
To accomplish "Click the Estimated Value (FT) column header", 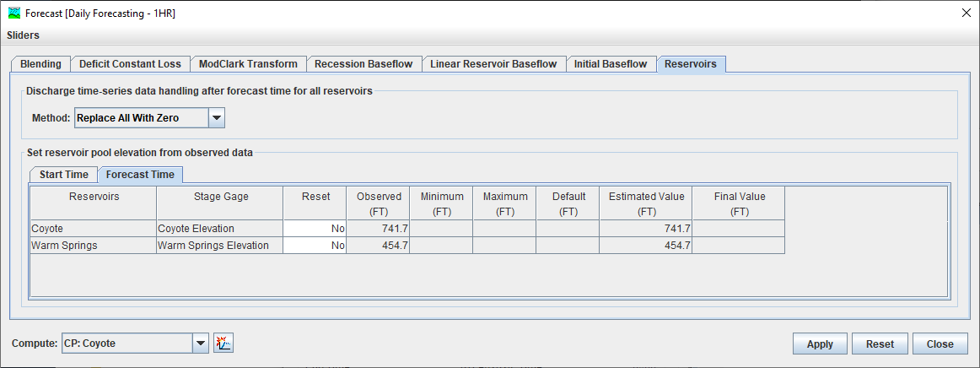I will 646,203.
